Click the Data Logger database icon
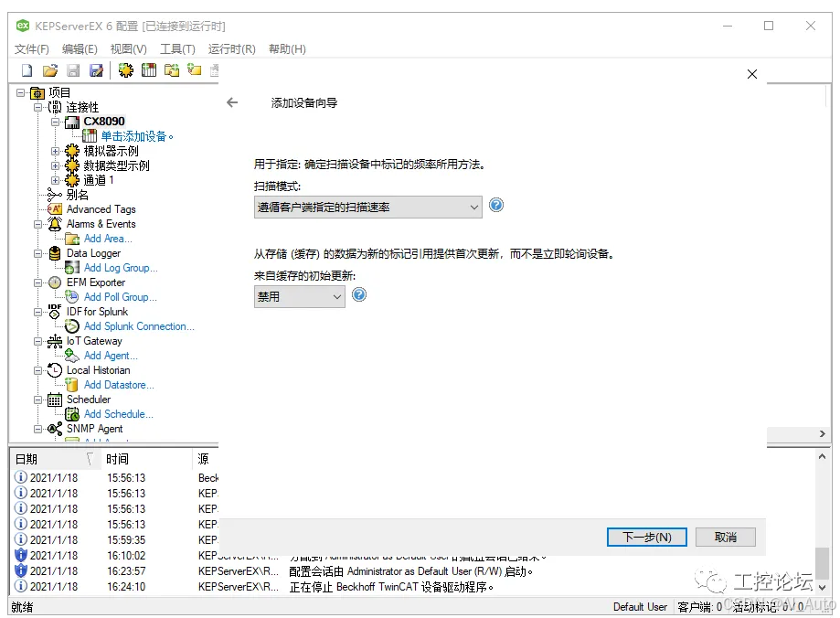840x618 pixels. pos(55,253)
